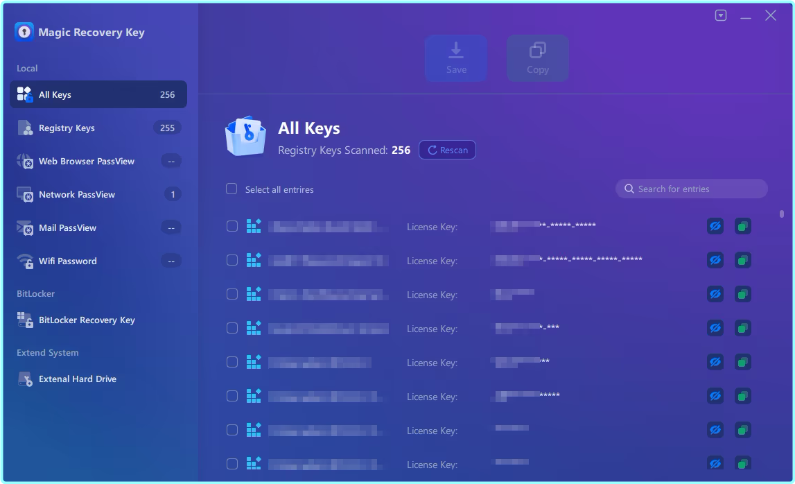
Task: Click masked key ending "*-*****-*****-*****-*****"
Action: (x=568, y=259)
